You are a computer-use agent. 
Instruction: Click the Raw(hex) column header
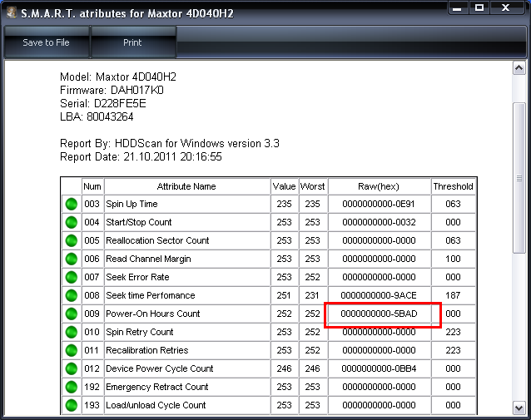coord(379,186)
